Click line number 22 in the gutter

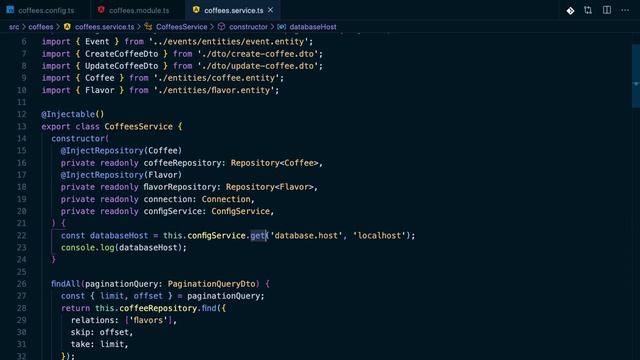coord(22,236)
